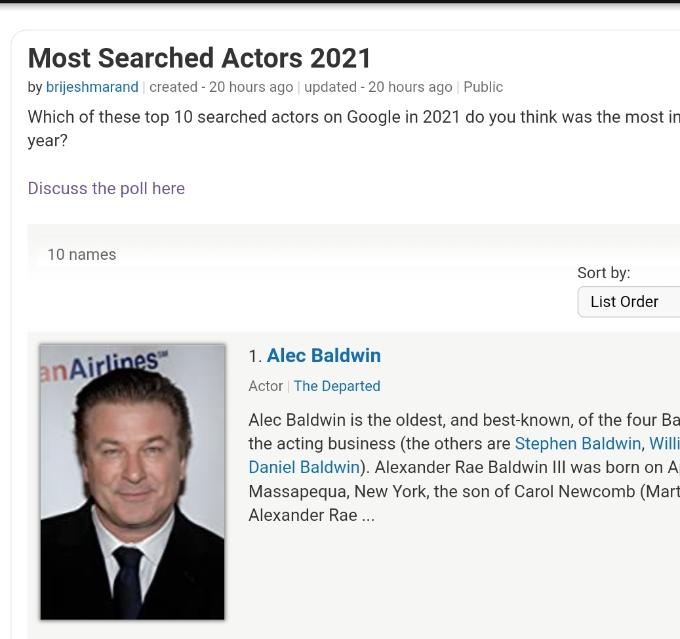Click the "Most Searched Actors 2021" heading
Viewport: 680px width, 639px height.
[x=200, y=58]
